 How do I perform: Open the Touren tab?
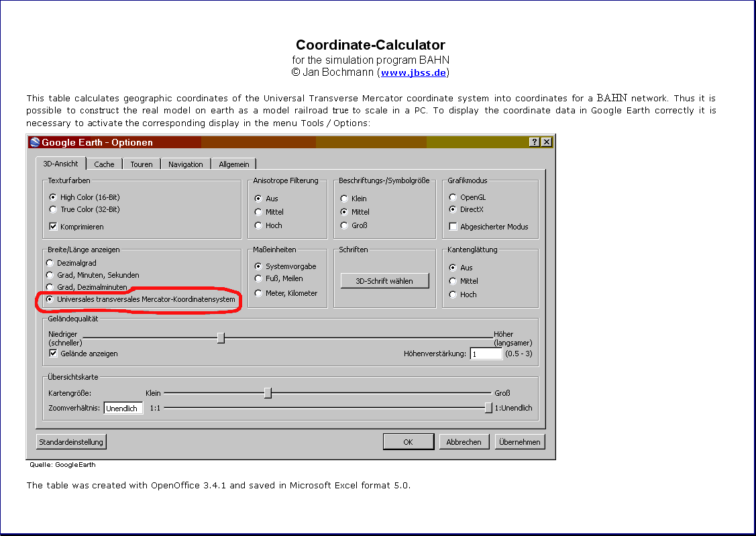pyautogui.click(x=142, y=164)
